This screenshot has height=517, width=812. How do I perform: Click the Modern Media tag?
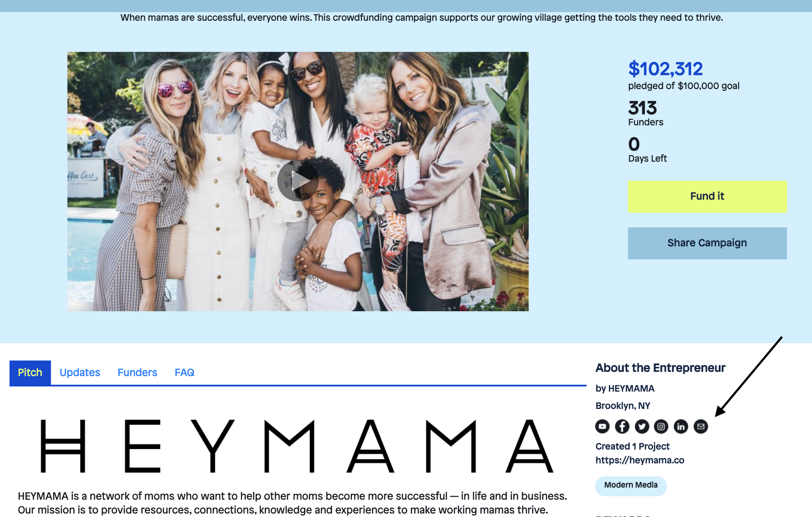click(x=631, y=485)
